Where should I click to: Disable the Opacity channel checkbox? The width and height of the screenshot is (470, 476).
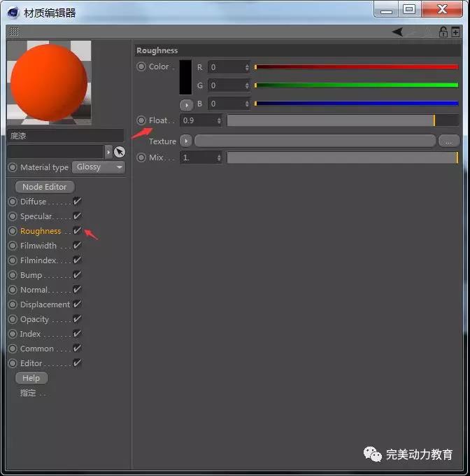tap(78, 319)
